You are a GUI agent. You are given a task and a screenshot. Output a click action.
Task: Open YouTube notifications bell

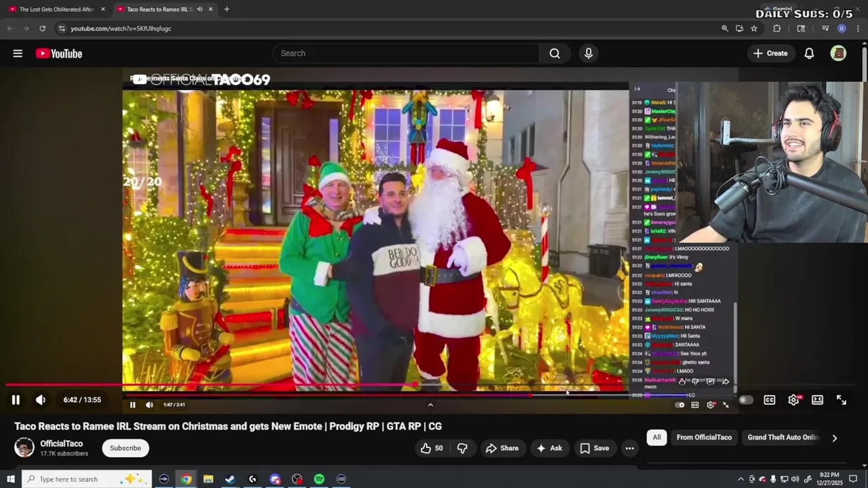tap(809, 54)
